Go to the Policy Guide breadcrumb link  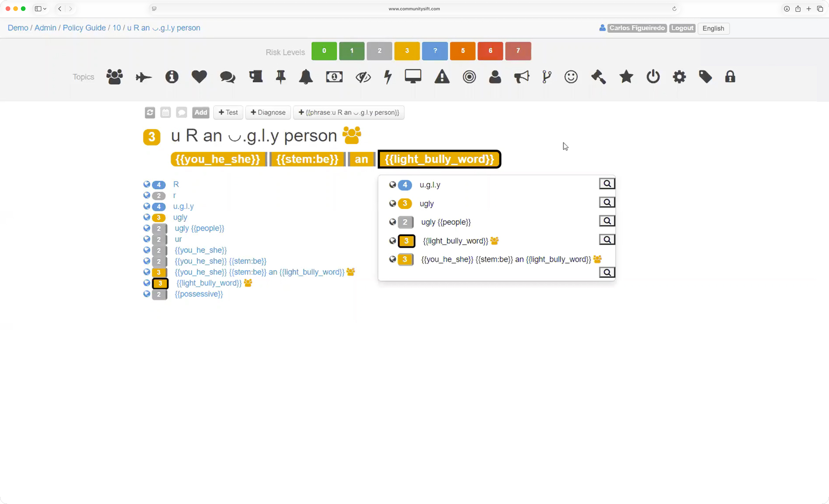coord(84,28)
